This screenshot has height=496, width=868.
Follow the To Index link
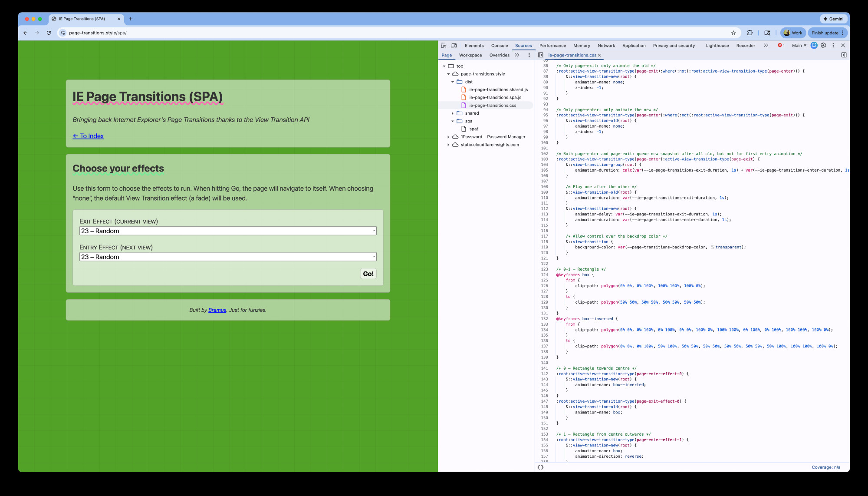pos(88,136)
